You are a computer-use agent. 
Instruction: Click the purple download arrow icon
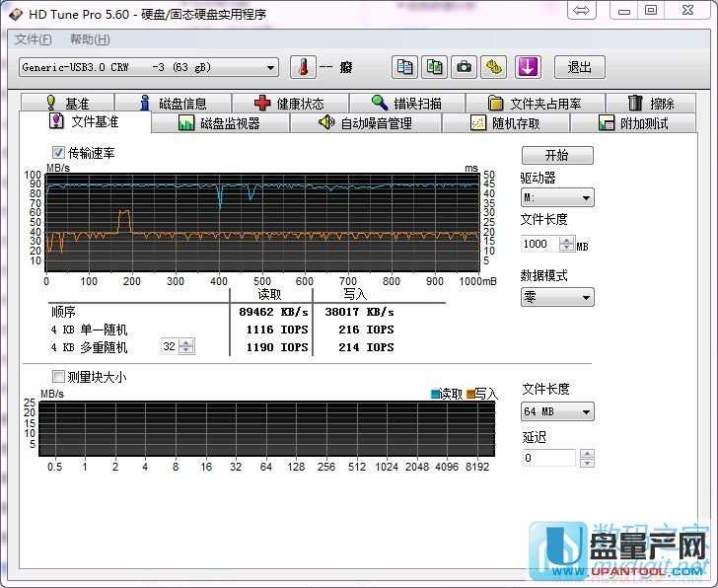tap(528, 67)
